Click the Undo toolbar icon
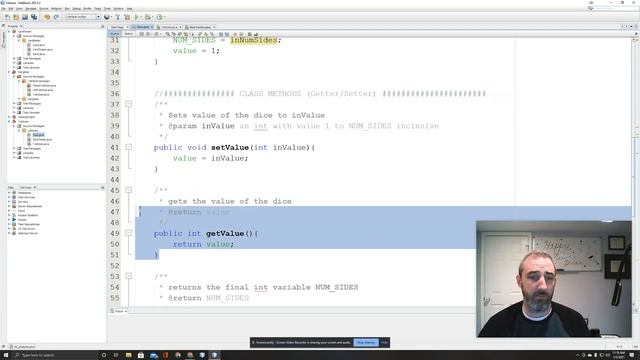 47,17
